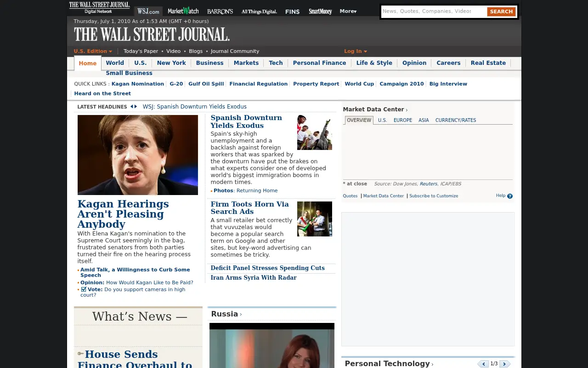588x368 pixels.
Task: Open the Quotes link under market data
Action: tap(350, 196)
